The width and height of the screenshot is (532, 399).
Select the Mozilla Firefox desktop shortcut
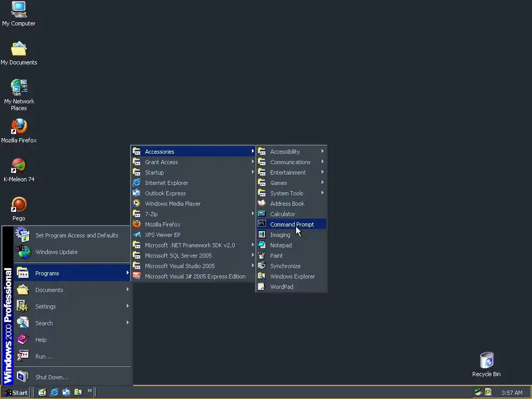(19, 131)
